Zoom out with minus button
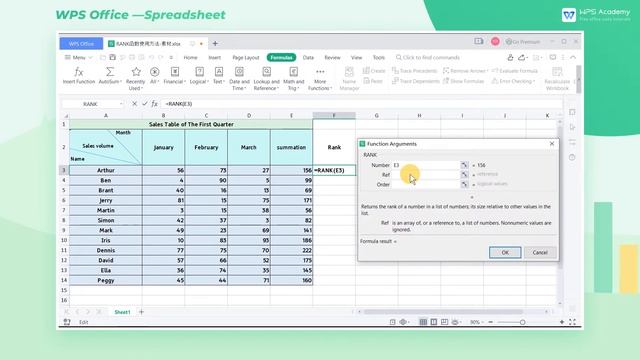640x360 pixels. 491,322
